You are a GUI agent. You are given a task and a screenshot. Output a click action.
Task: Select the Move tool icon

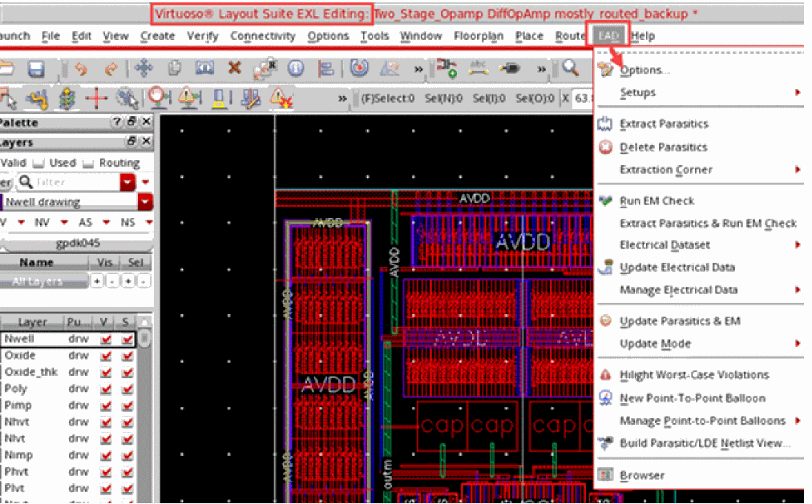point(143,69)
